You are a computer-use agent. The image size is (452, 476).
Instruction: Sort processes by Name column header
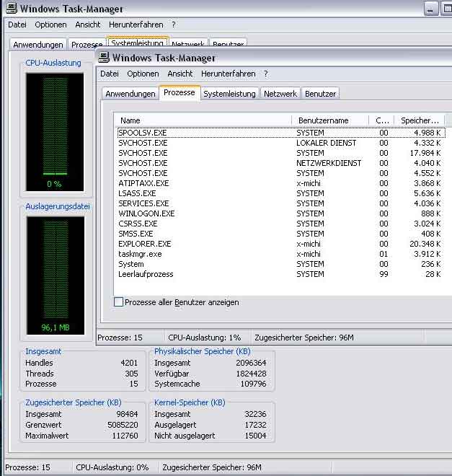click(x=203, y=120)
